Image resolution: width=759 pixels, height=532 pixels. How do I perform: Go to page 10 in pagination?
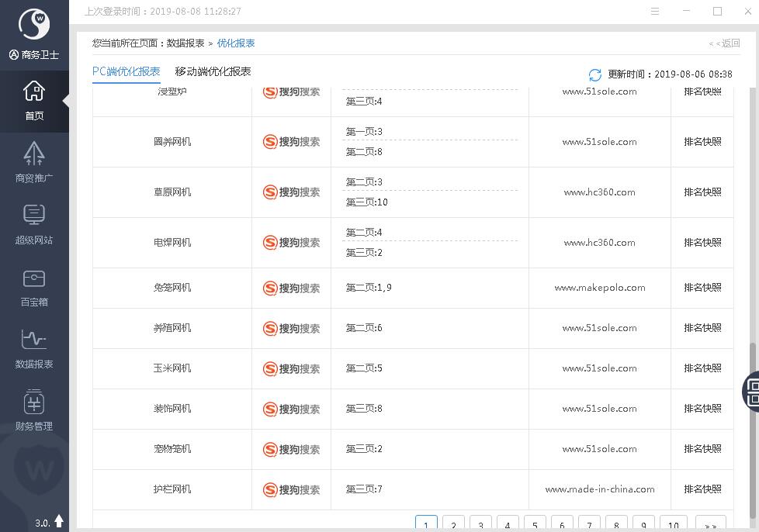pyautogui.click(x=673, y=524)
